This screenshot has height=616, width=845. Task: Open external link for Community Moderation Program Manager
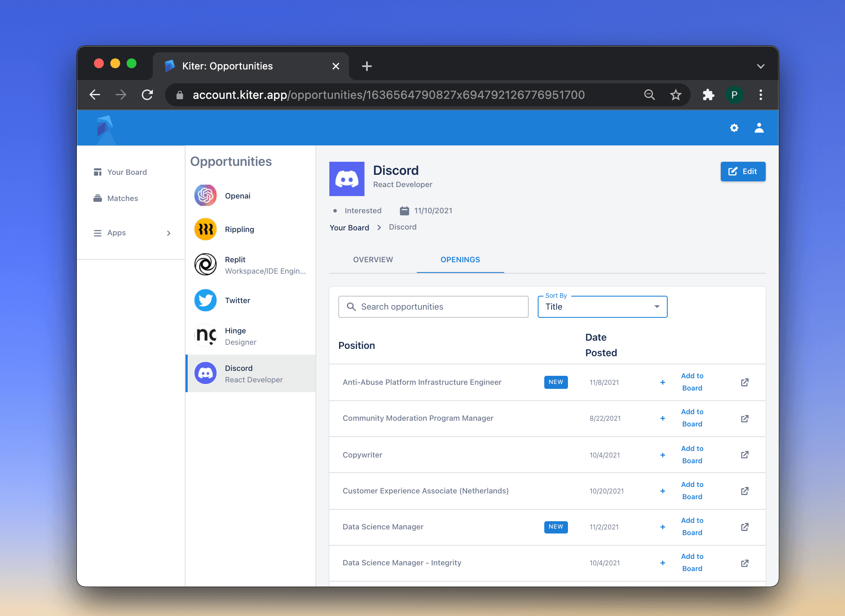pos(744,419)
